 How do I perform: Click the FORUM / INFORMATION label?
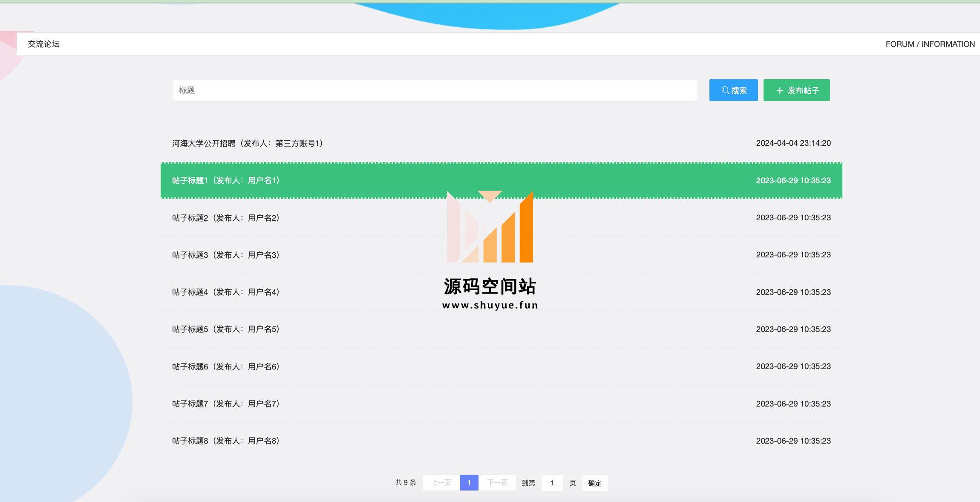click(930, 44)
